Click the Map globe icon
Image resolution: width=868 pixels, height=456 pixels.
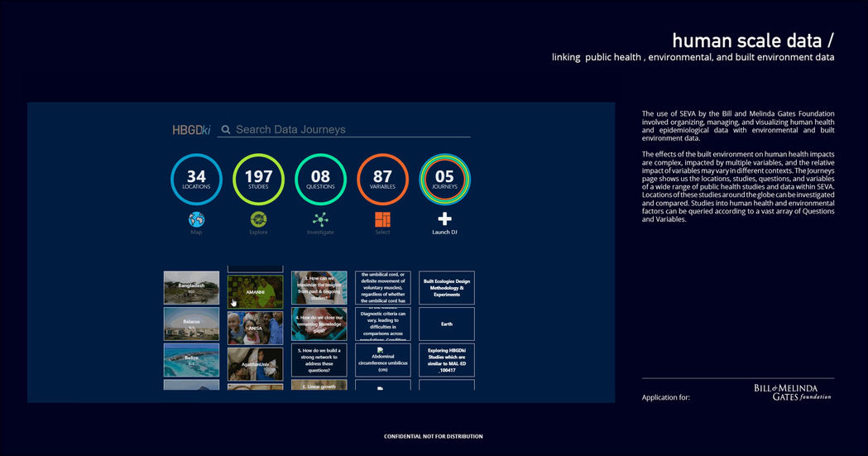click(196, 219)
